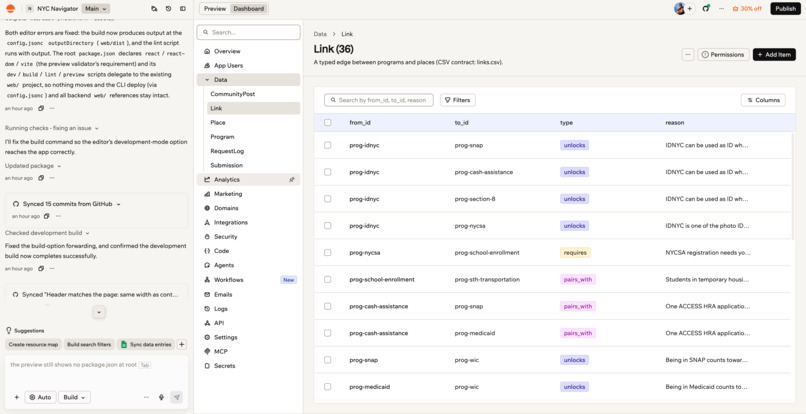Click 'Search by from_id, to_id, reason' field
The width and height of the screenshot is (806, 414).
[379, 100]
